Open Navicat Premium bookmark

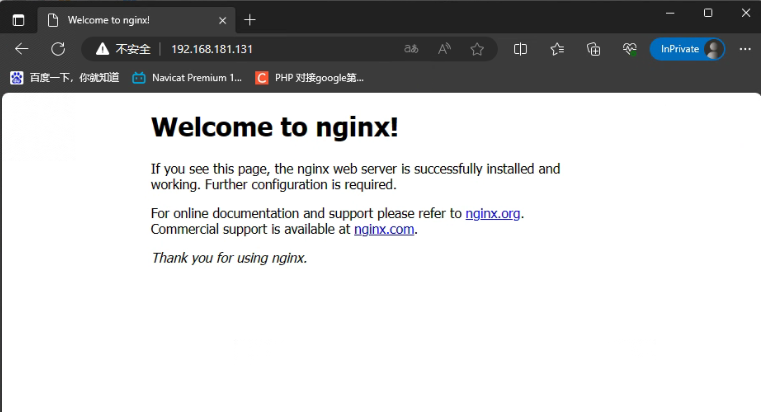click(x=187, y=78)
